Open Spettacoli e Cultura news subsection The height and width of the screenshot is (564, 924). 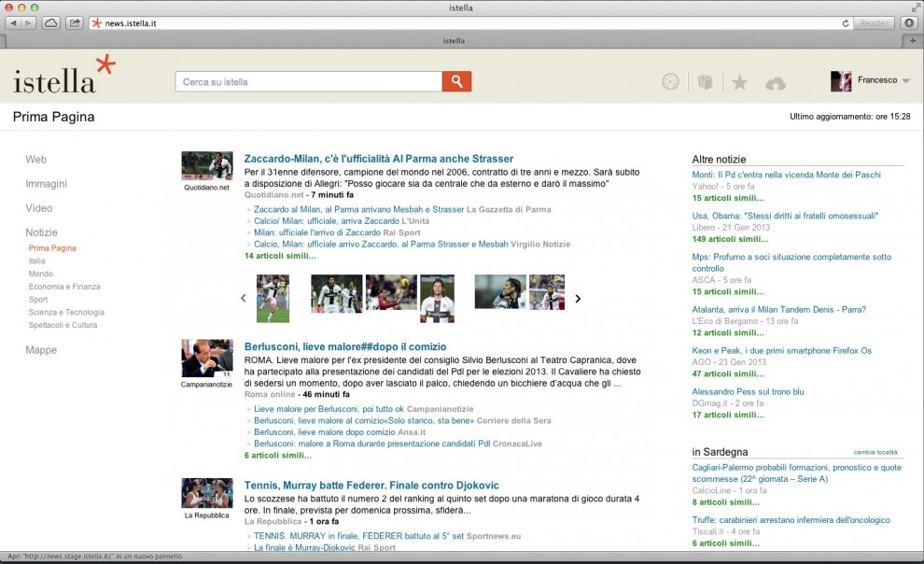click(x=63, y=325)
